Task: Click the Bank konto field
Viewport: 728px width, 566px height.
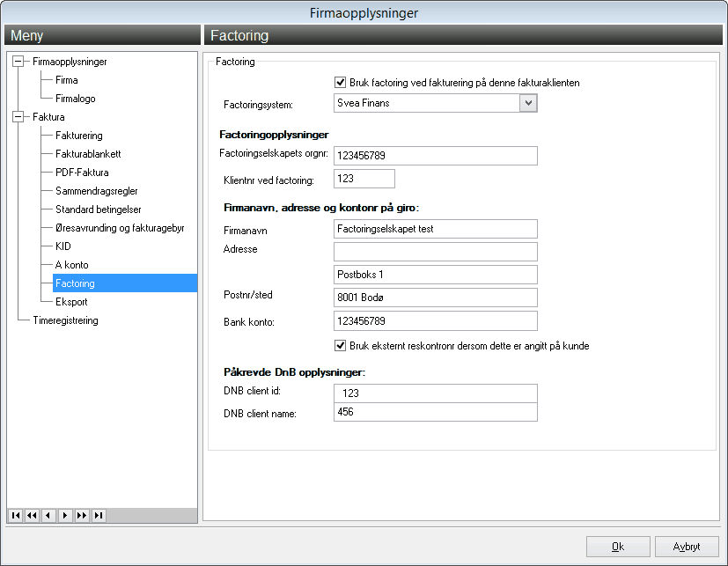Action: pyautogui.click(x=436, y=320)
